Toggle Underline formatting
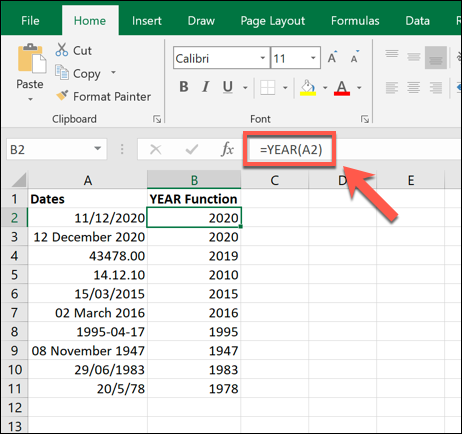The image size is (462, 434). tap(228, 87)
